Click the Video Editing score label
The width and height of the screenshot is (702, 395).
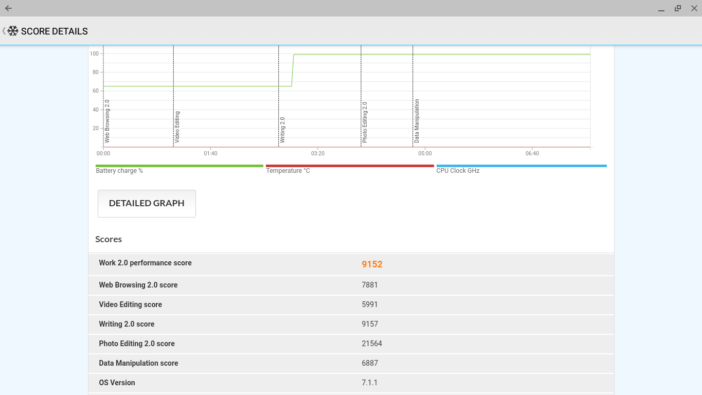(x=130, y=305)
